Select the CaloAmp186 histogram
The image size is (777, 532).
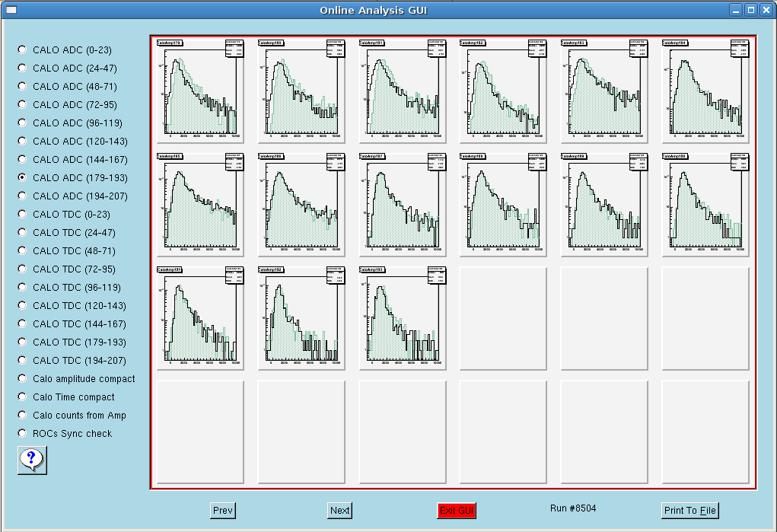point(301,205)
